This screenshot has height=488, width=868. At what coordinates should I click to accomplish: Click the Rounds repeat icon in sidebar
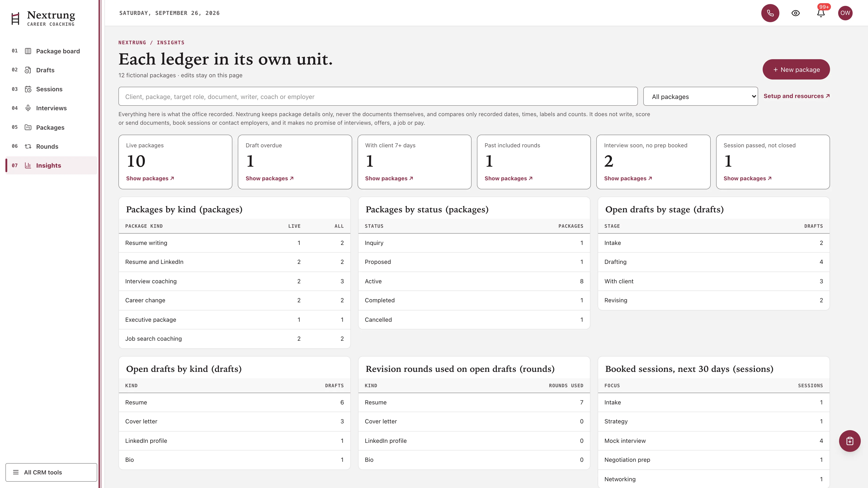click(28, 146)
